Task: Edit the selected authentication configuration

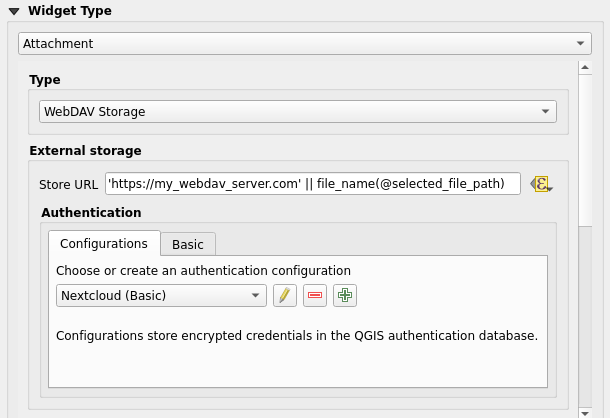Action: [x=285, y=295]
